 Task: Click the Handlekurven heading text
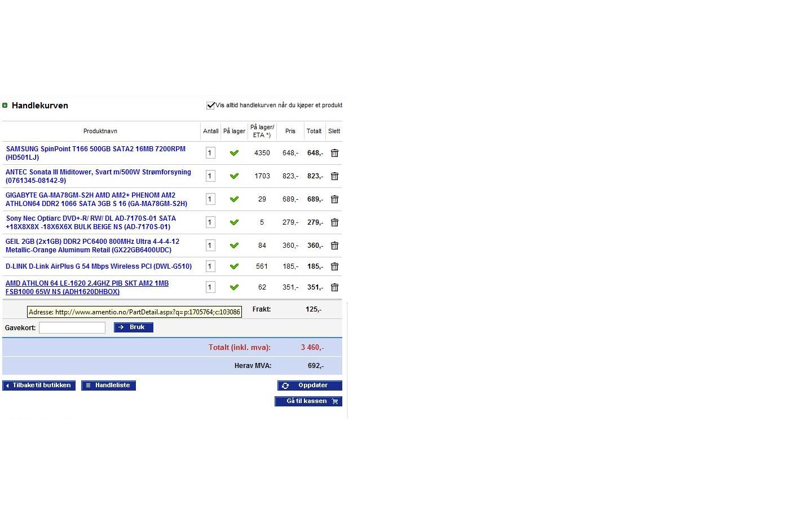point(40,106)
